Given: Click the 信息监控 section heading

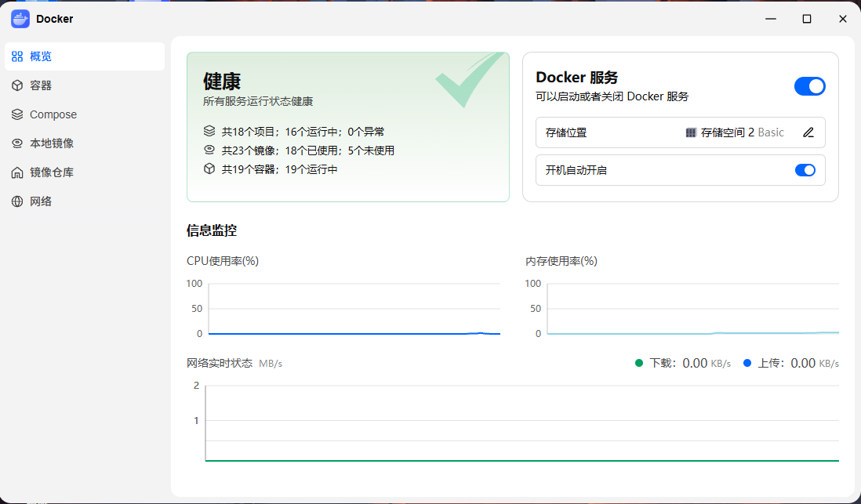Looking at the screenshot, I should pos(212,230).
